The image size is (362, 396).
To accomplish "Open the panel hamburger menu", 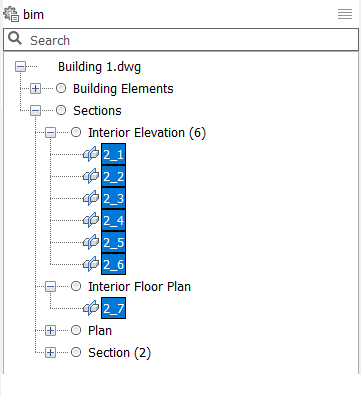I will 345,14.
